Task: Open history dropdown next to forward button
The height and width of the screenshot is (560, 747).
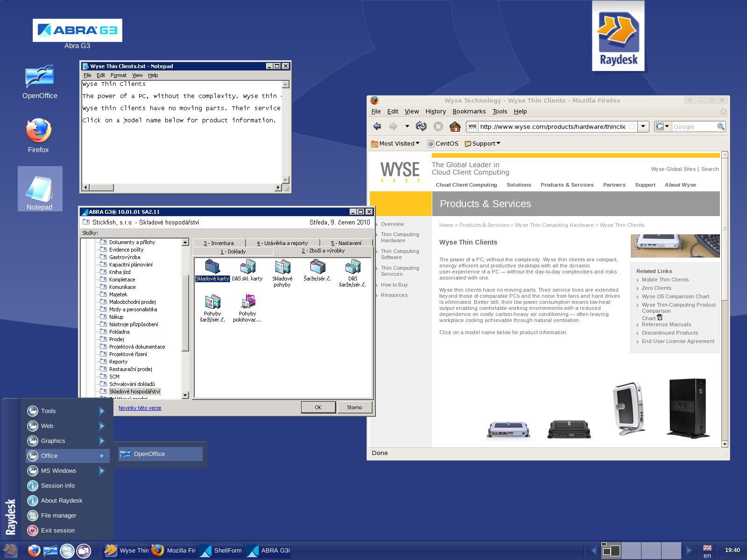Action: (x=407, y=126)
